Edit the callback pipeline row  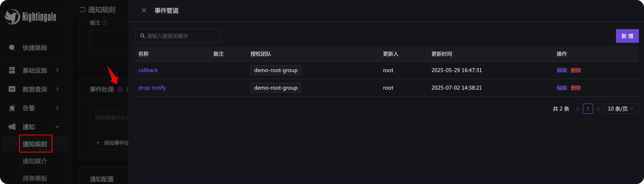coord(561,70)
